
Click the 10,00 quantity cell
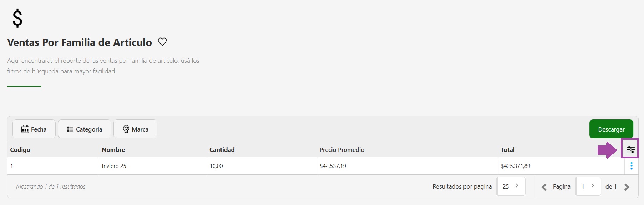coord(216,166)
